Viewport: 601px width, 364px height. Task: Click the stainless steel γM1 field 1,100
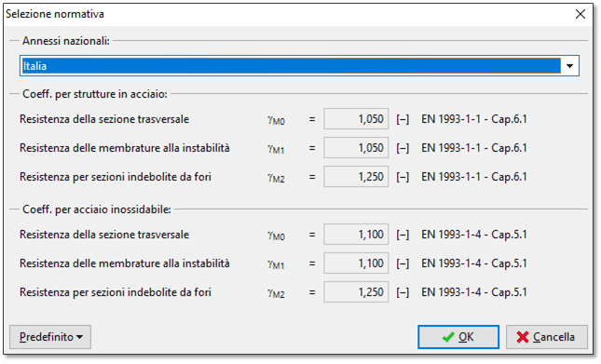[x=356, y=263]
